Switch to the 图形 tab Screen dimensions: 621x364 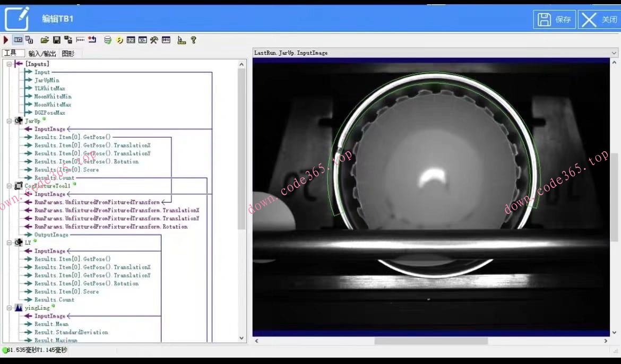(68, 54)
